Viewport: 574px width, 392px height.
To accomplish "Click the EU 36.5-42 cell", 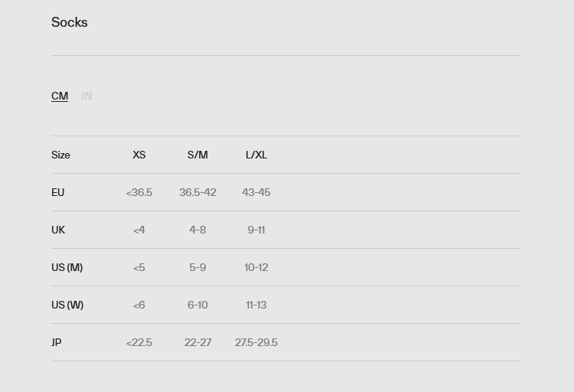I will tap(197, 192).
